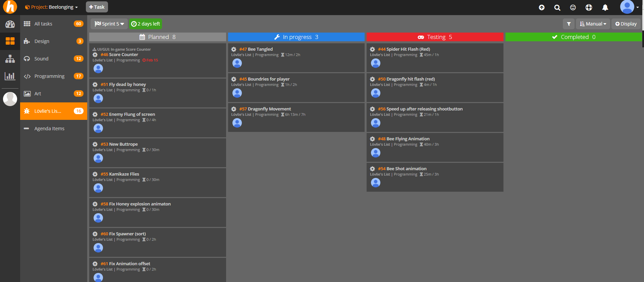
Task: Click assignee avatar on Enemy Flung of screen
Action: [98, 128]
